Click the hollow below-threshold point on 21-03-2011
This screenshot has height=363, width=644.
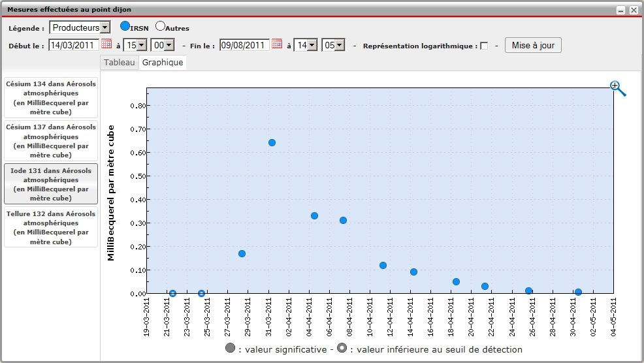[173, 293]
